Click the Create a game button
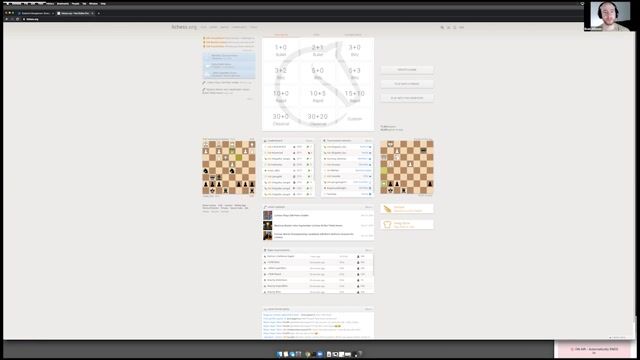Screen dimensions: 640x360 coord(407,70)
